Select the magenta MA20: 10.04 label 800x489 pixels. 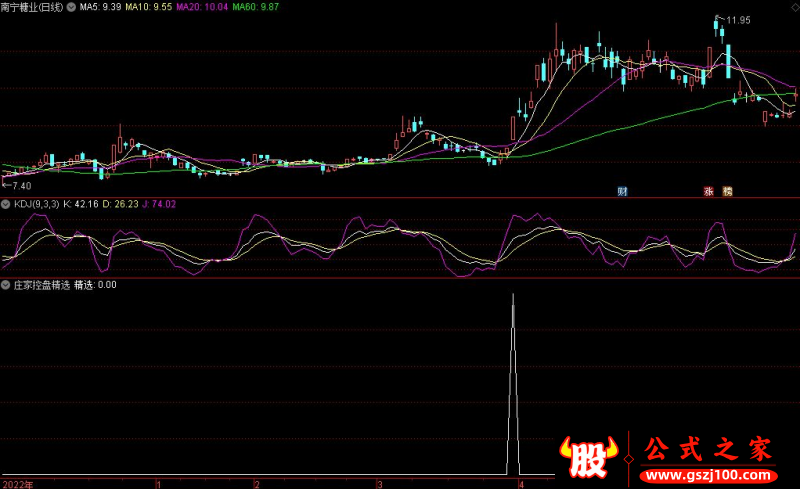[202, 6]
